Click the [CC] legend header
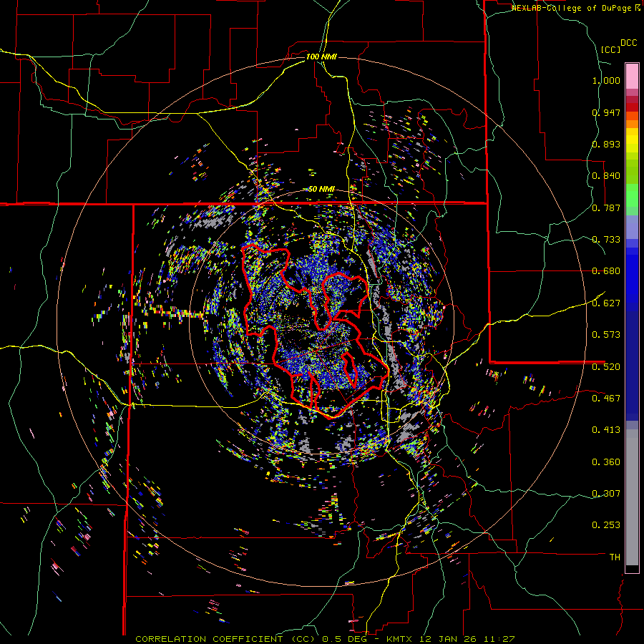Screen dimensions: 644x644 611,49
